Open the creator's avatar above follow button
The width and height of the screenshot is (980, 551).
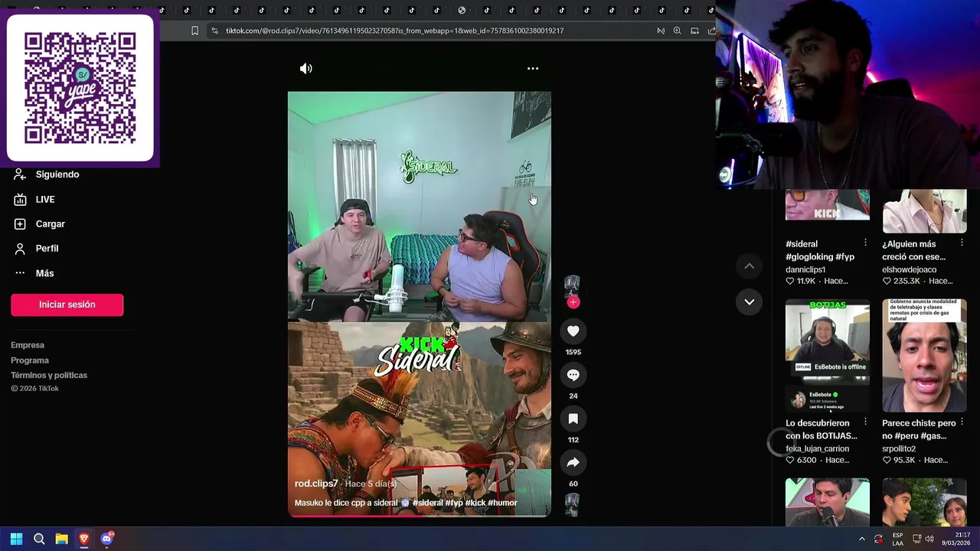coord(572,285)
